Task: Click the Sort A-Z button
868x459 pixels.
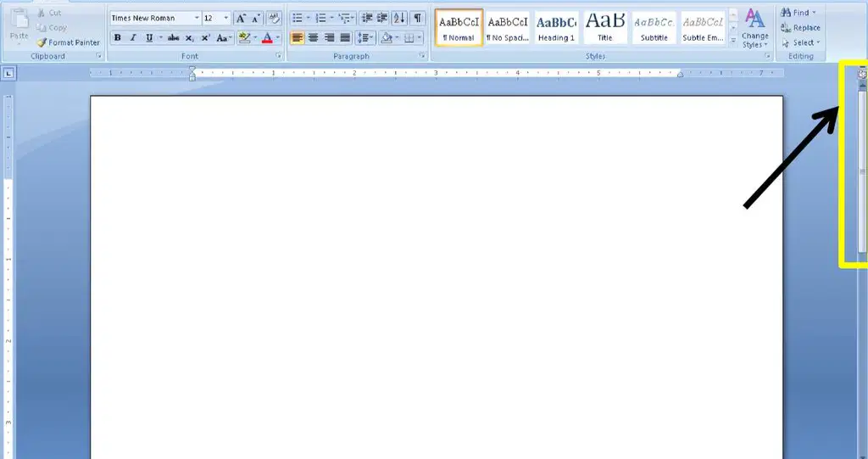Action: (399, 19)
